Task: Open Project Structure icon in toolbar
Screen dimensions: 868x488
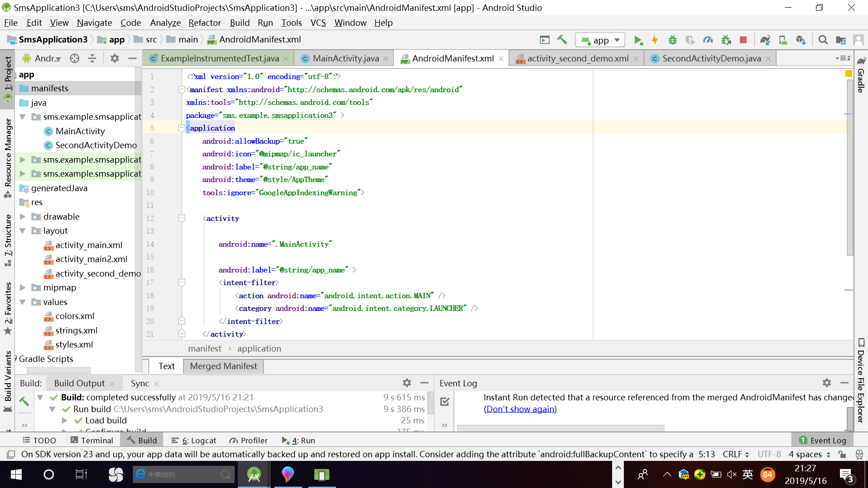Action: 841,40
